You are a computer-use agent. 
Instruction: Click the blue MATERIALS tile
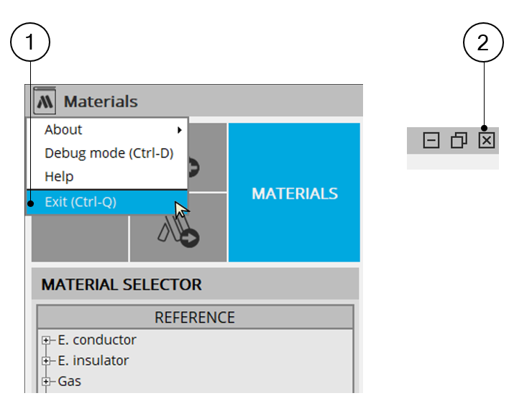pyautogui.click(x=294, y=193)
